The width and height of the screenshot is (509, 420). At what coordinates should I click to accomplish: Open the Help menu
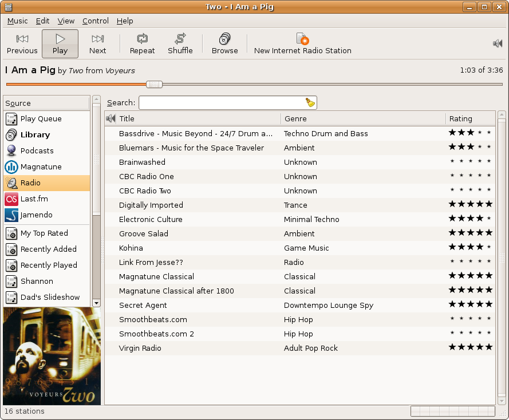point(125,21)
